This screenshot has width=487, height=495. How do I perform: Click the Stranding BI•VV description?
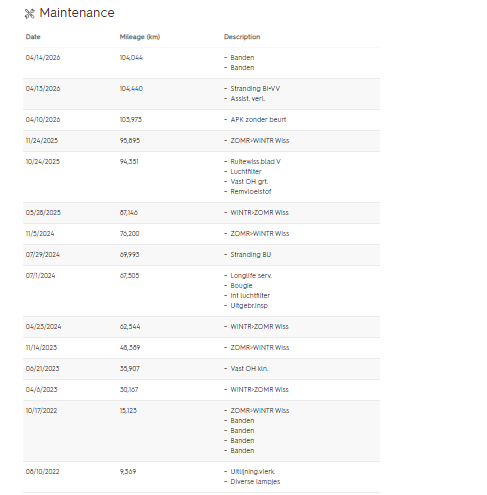tap(255, 89)
